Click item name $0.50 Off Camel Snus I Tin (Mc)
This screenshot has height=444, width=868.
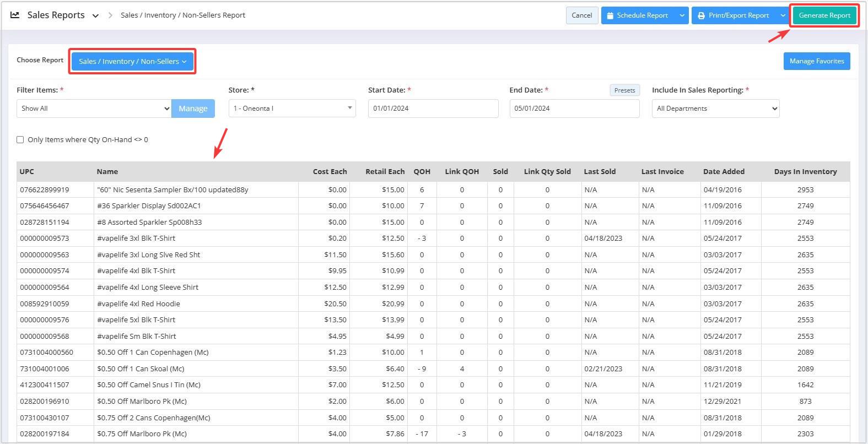point(149,385)
